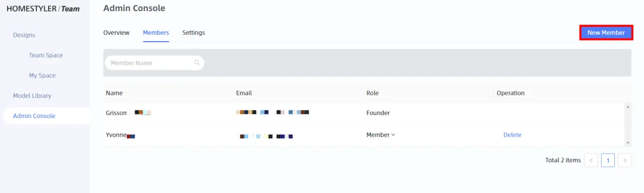Open Team Space in sidebar

tap(46, 55)
